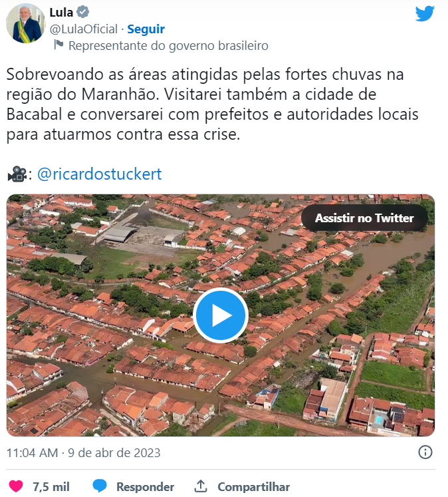The height and width of the screenshot is (497, 448).
Task: Play the flood video
Action: point(221,315)
